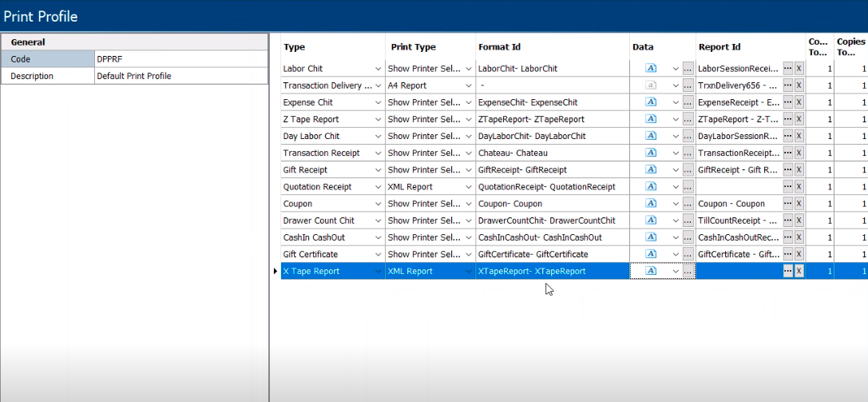Browse Report Id ellipsis button in Quotation Receipt row
The height and width of the screenshot is (402, 868).
pos(788,186)
